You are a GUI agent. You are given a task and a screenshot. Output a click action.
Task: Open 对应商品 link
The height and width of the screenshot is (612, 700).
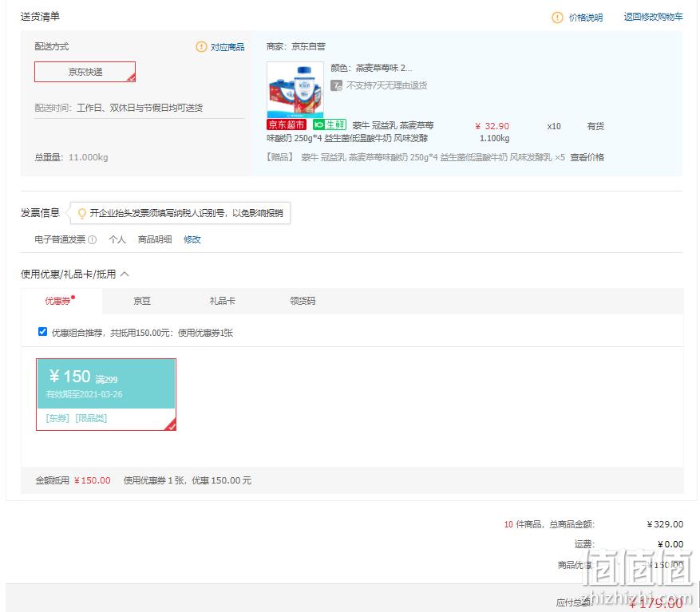227,47
